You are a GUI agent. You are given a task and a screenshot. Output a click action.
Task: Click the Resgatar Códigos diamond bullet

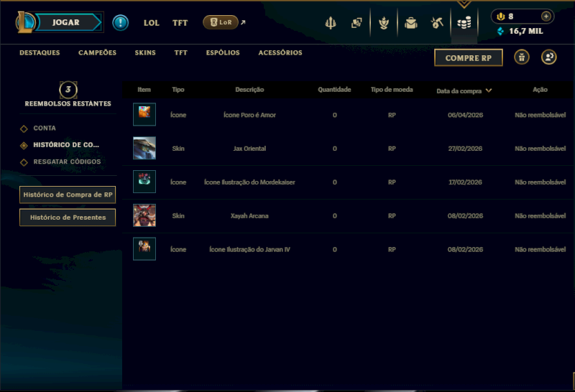[24, 162]
